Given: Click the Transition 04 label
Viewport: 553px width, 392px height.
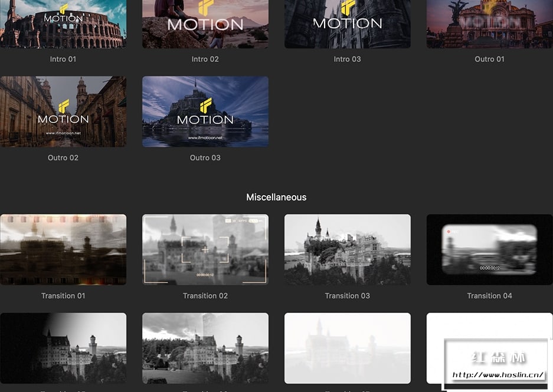Looking at the screenshot, I should (x=489, y=296).
